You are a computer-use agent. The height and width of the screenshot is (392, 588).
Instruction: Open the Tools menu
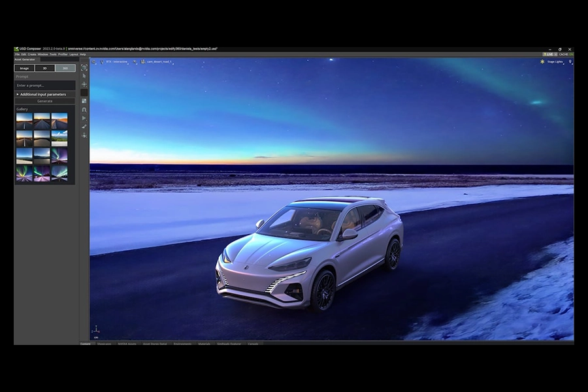53,54
